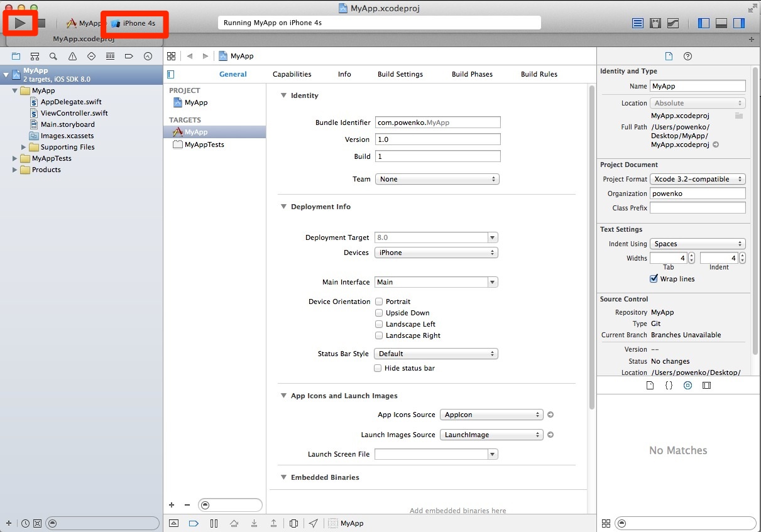Screen dimensions: 761x532
Task: Open the breakpoint navigator
Action: coord(129,56)
